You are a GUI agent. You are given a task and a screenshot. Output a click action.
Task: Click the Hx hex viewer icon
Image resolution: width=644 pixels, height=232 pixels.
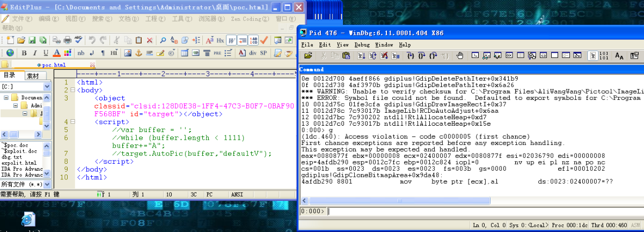coord(220,40)
